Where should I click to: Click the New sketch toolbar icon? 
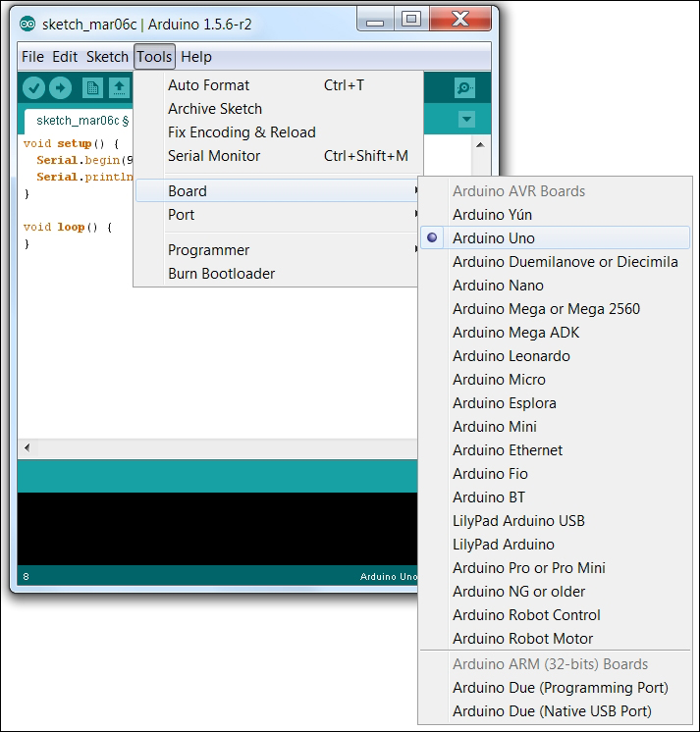click(92, 87)
